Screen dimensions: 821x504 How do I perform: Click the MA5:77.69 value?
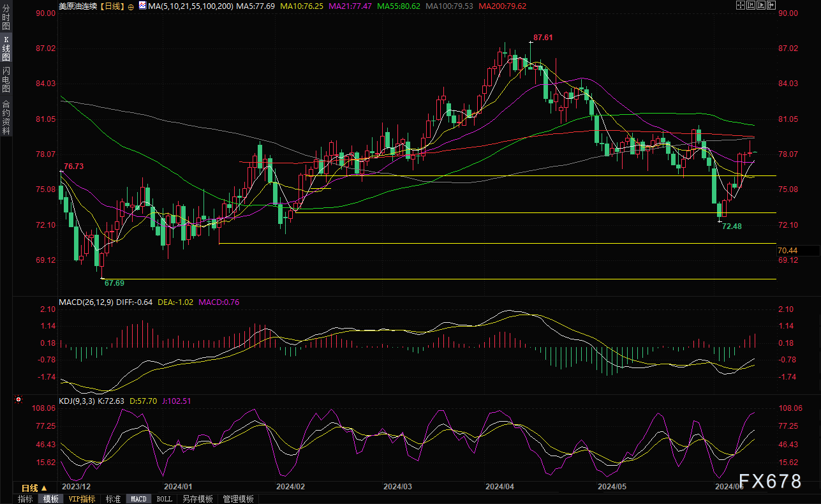256,6
